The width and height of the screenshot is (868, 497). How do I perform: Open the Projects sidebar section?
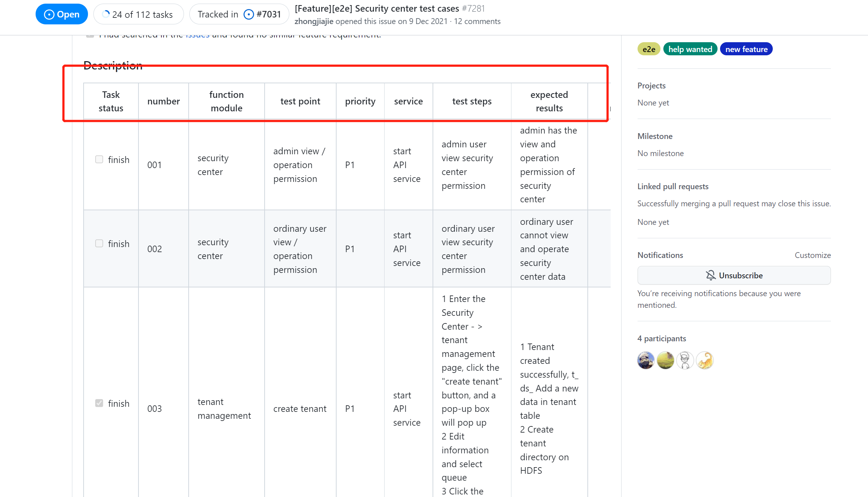coord(651,86)
